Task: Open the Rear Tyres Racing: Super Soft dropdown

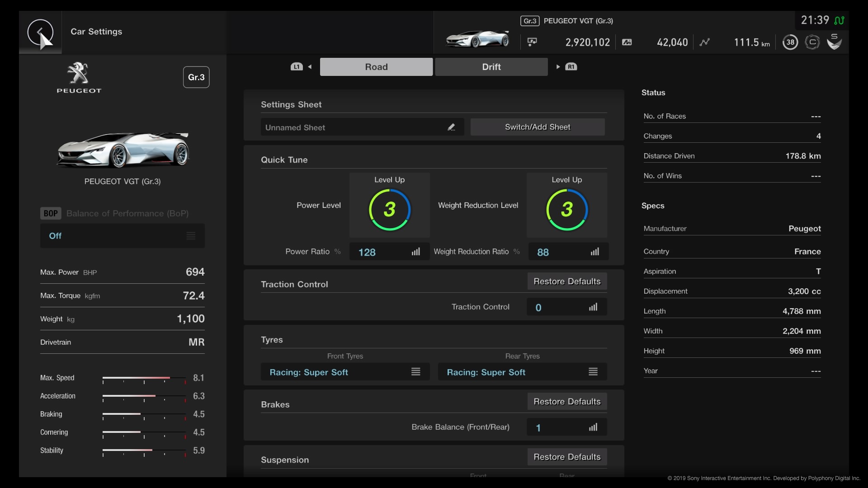Action: point(522,372)
